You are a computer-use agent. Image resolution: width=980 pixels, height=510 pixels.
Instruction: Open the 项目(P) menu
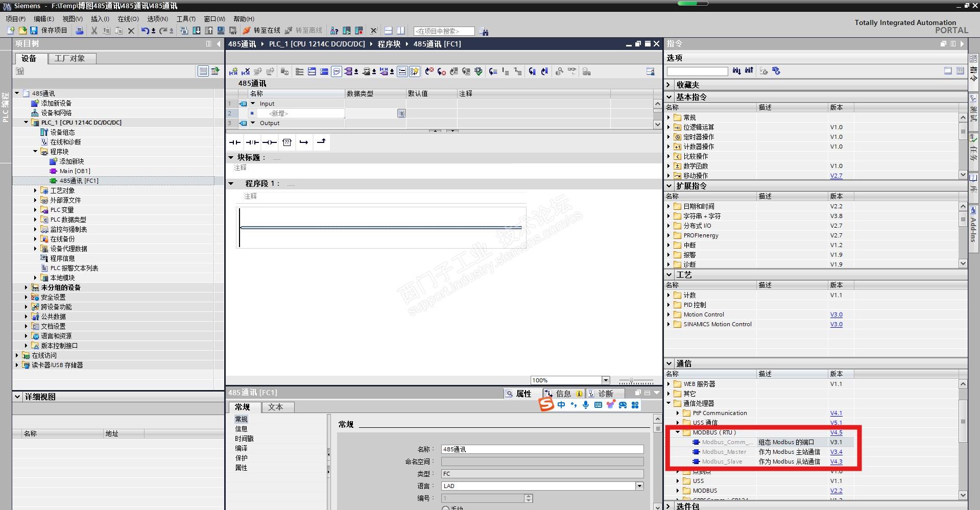tap(16, 19)
